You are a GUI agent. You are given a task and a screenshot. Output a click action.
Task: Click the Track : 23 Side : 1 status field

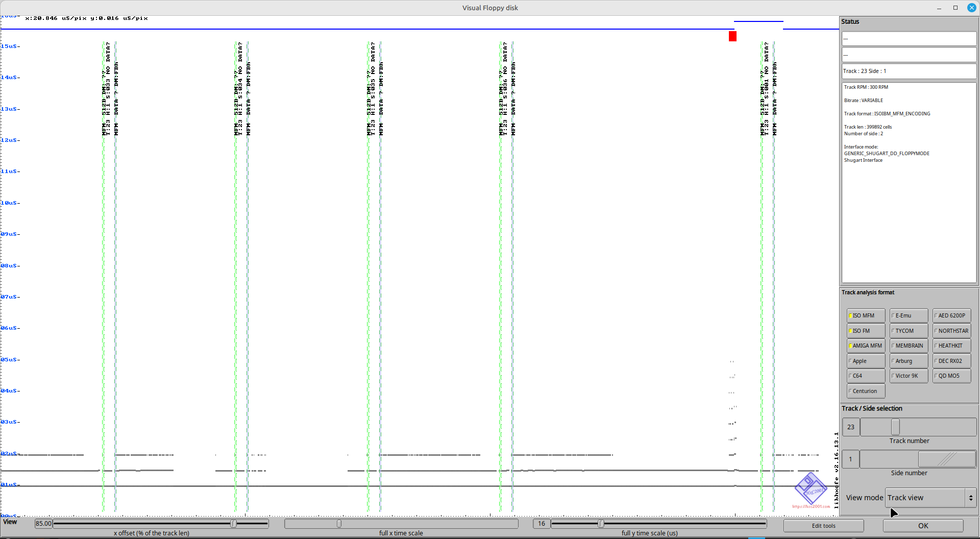click(x=909, y=71)
